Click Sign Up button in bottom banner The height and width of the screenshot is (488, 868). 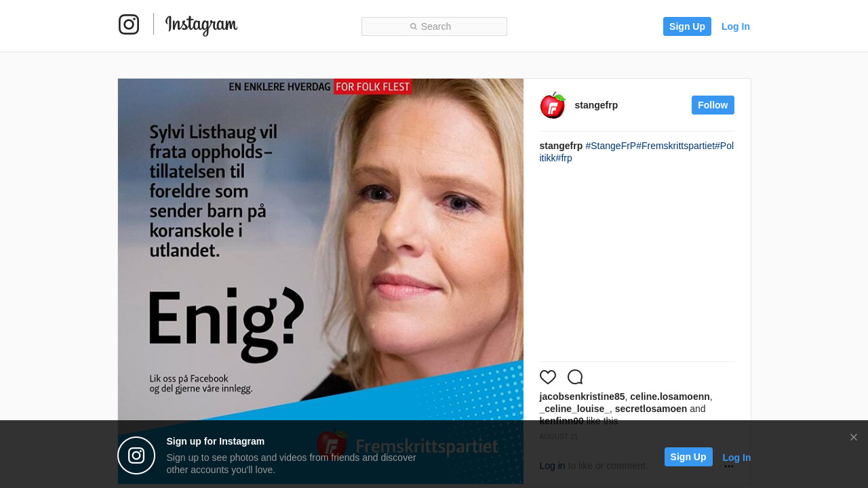coord(688,457)
